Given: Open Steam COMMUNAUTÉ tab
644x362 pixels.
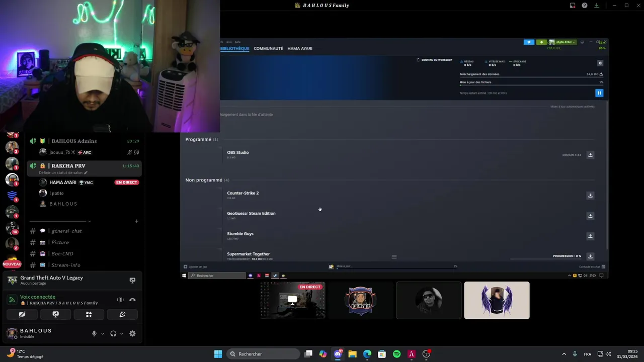Looking at the screenshot, I should point(268,49).
